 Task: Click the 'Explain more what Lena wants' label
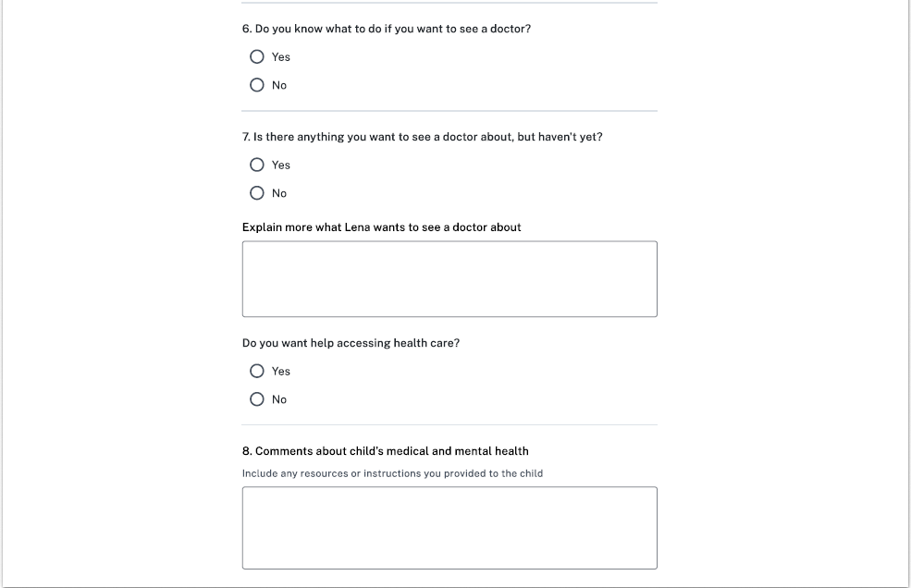pyautogui.click(x=382, y=227)
